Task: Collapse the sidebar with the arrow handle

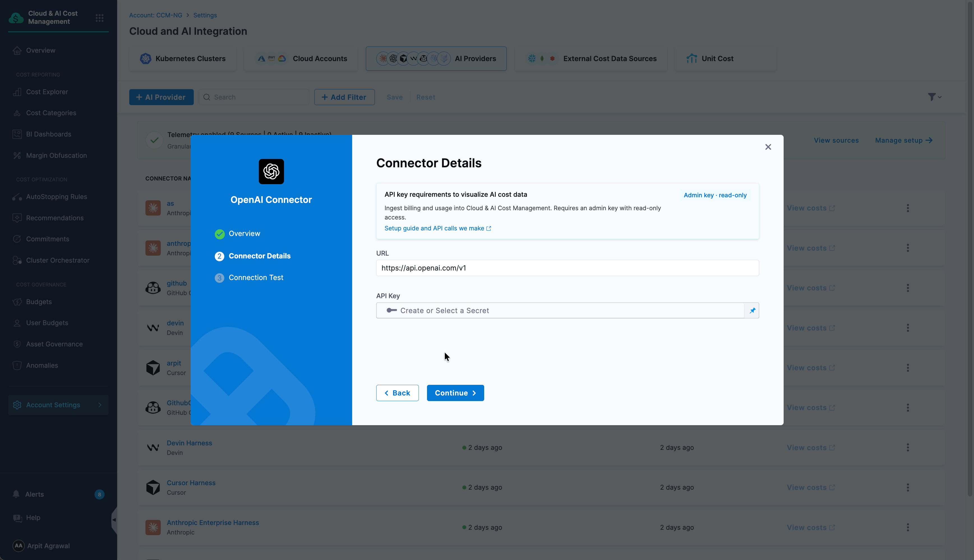Action: click(x=114, y=520)
